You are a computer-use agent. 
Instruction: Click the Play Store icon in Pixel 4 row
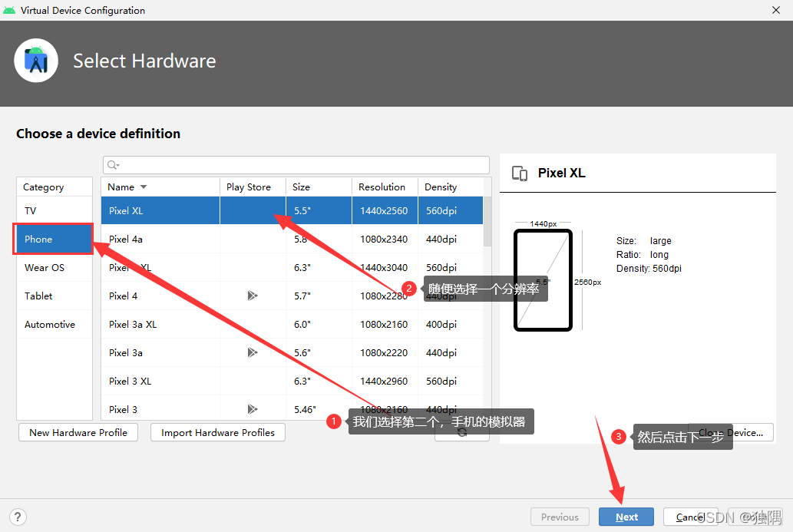[x=253, y=296]
